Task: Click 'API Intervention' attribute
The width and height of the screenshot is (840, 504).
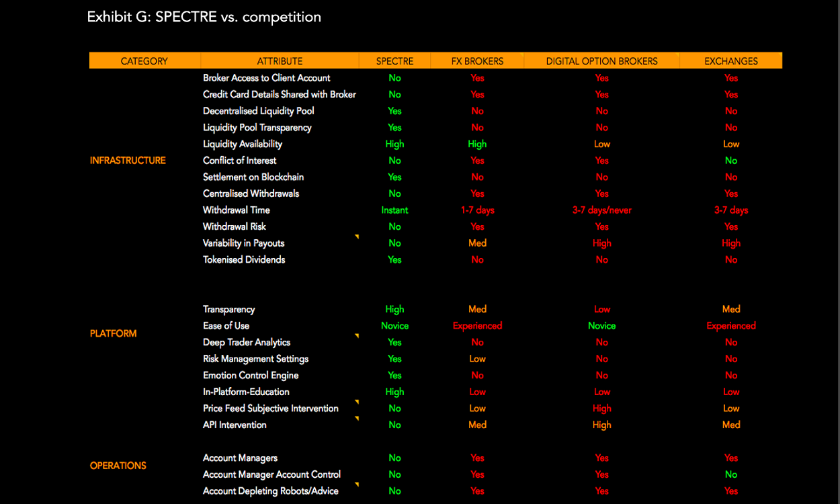Action: [235, 425]
